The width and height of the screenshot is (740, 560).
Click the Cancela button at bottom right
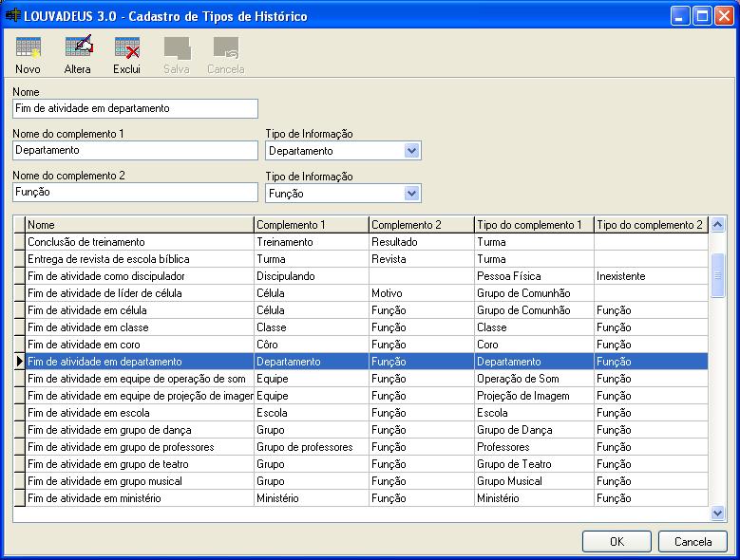(x=693, y=542)
